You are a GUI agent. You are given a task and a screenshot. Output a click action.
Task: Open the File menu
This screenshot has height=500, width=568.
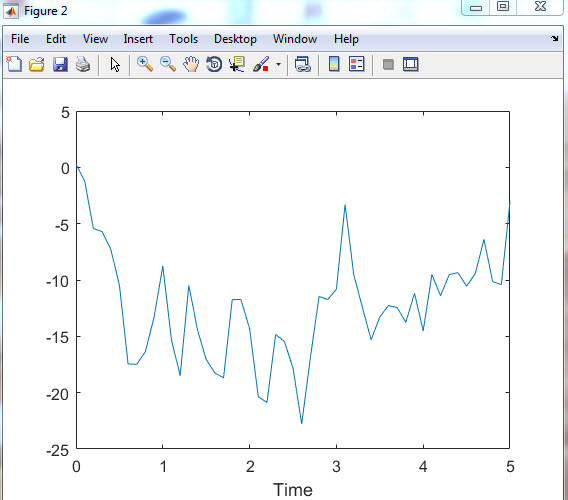point(20,39)
